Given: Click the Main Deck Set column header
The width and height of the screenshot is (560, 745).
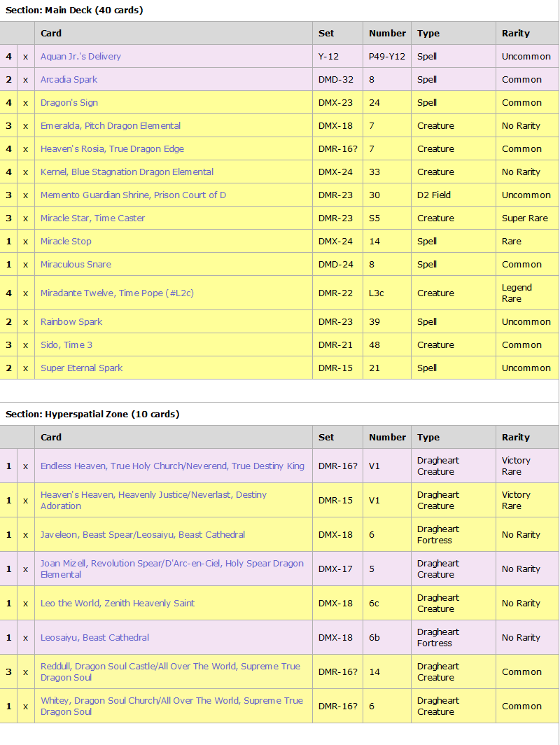Looking at the screenshot, I should click(x=337, y=34).
